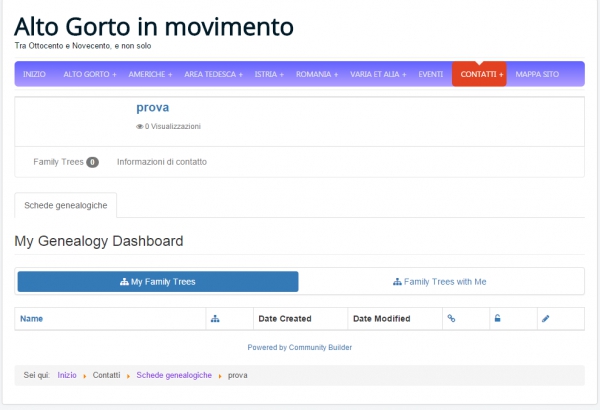Click the eye icon beside 0 Visualizzazioni
Image resolution: width=600 pixels, height=410 pixels.
pyautogui.click(x=140, y=127)
